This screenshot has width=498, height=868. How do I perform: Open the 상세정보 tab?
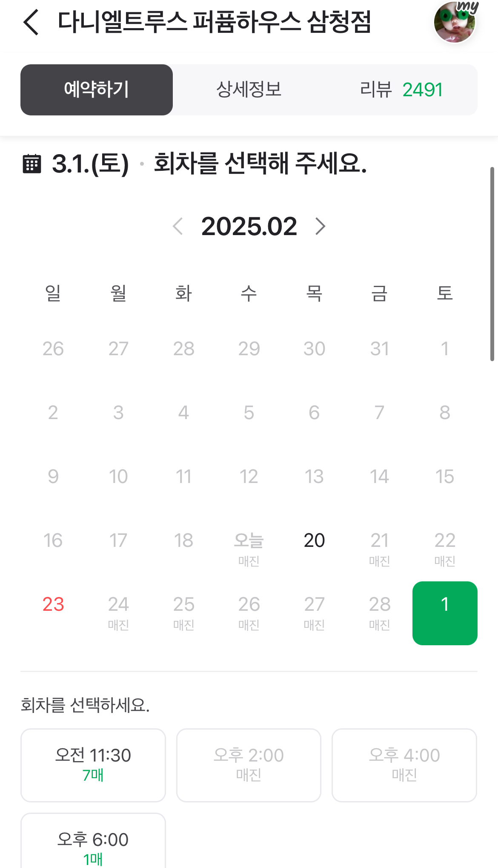tap(249, 90)
